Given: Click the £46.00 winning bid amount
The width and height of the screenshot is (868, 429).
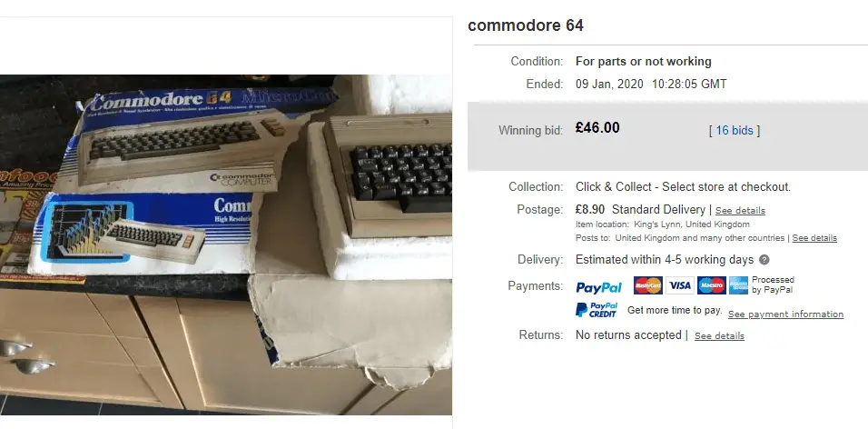Looking at the screenshot, I should (x=597, y=128).
